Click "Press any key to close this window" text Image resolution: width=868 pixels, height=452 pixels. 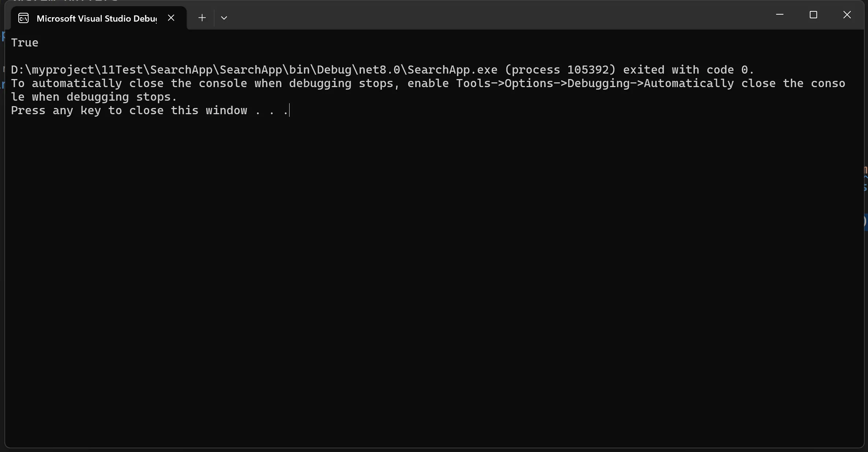(x=129, y=111)
